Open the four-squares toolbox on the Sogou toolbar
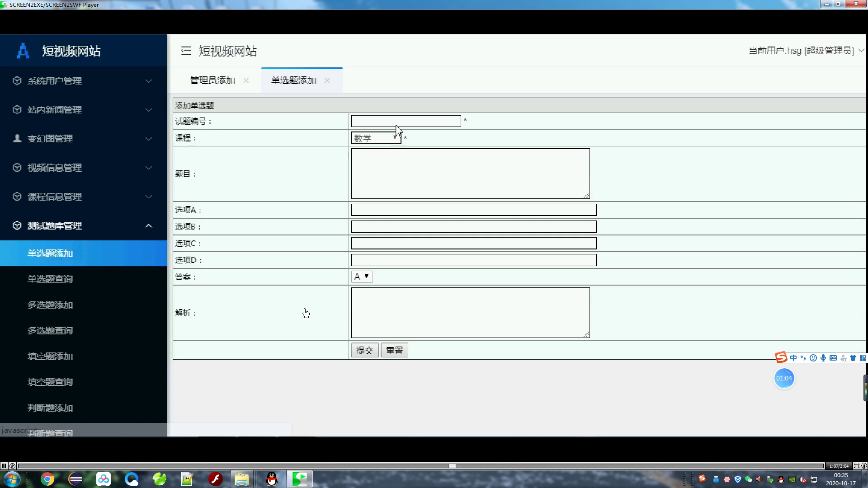This screenshot has width=868, height=488. click(863, 358)
